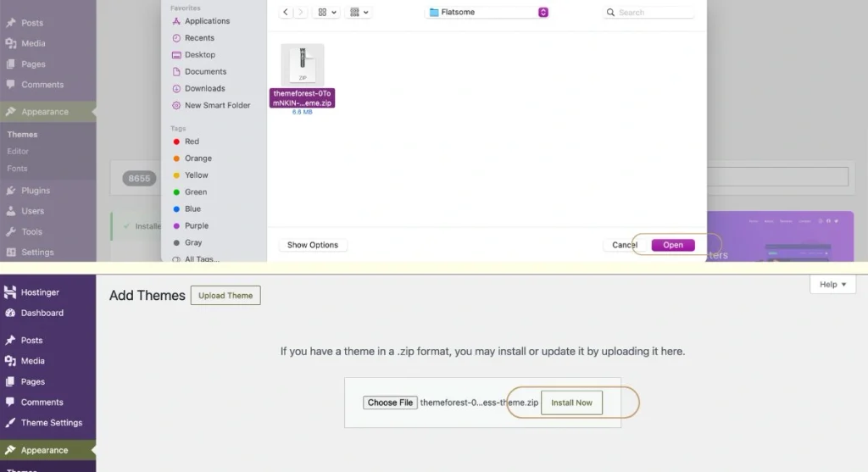Click the Open button in the file dialog
Viewport: 868px width, 472px height.
click(x=672, y=245)
